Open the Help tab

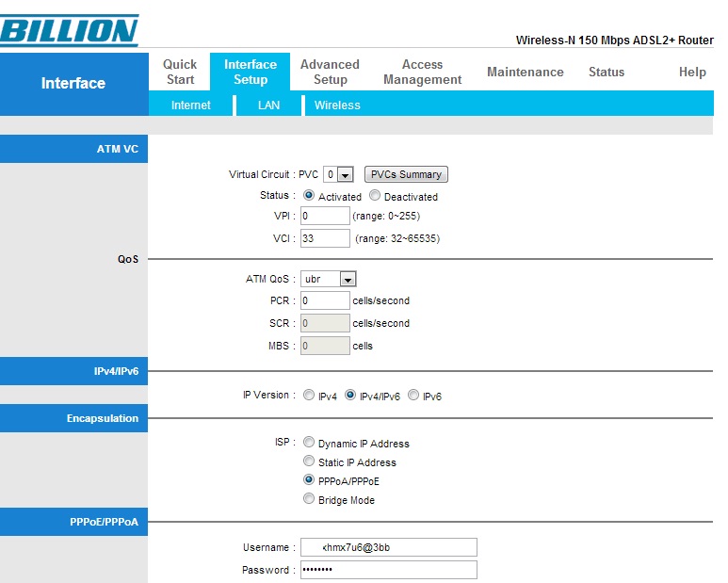(x=692, y=72)
